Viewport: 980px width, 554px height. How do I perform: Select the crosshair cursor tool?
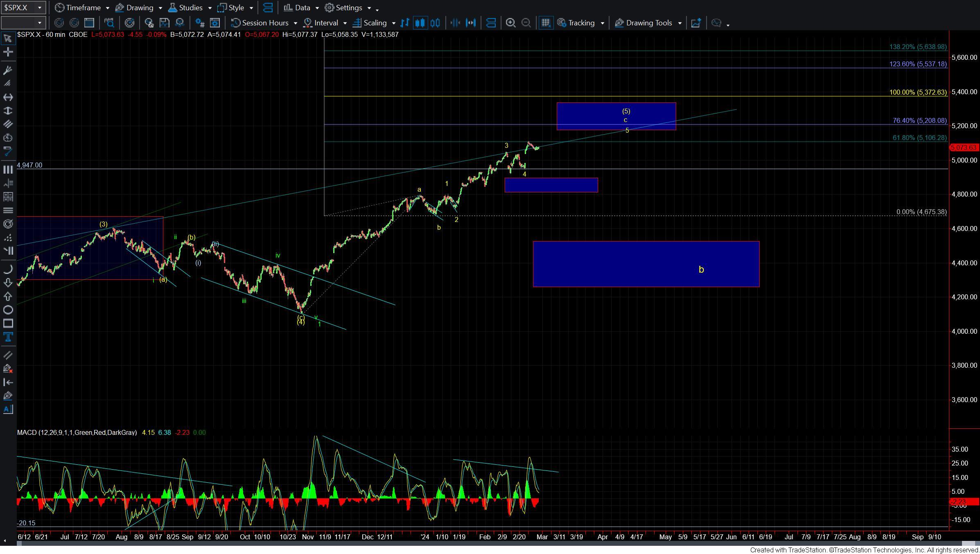(x=8, y=52)
